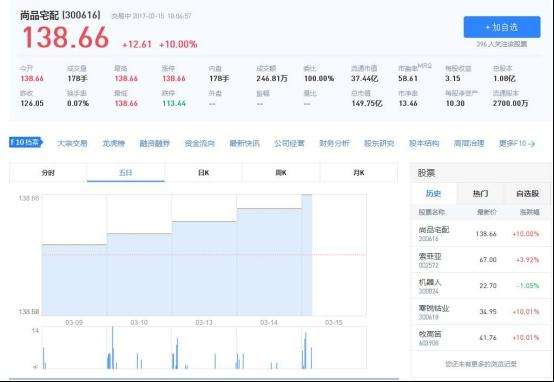Viewport: 554px width, 382px height.
Task: Go to 融资融券 section
Action: 154,143
